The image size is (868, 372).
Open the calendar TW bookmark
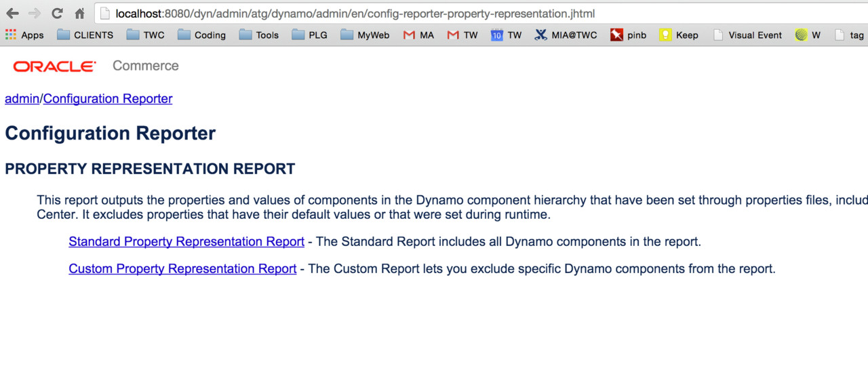507,35
